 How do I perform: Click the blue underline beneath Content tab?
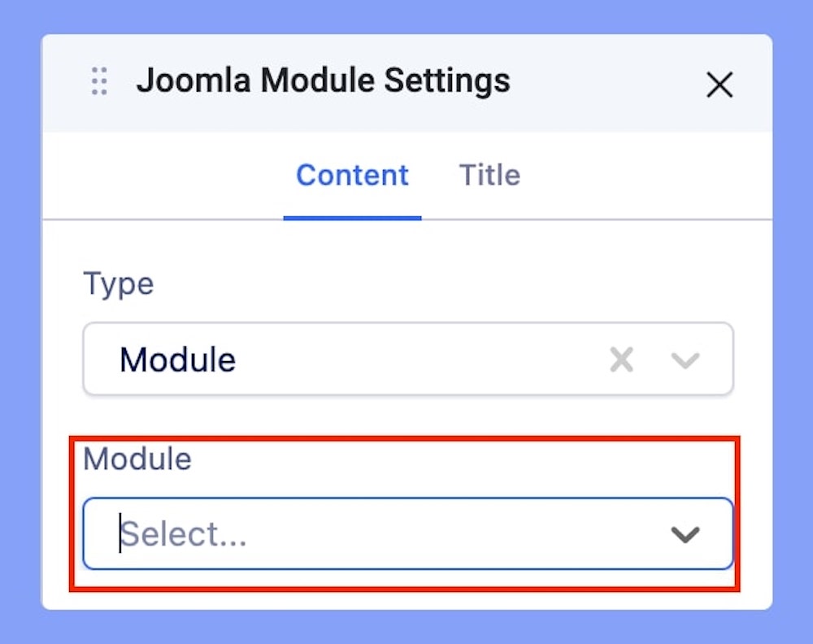(x=352, y=218)
